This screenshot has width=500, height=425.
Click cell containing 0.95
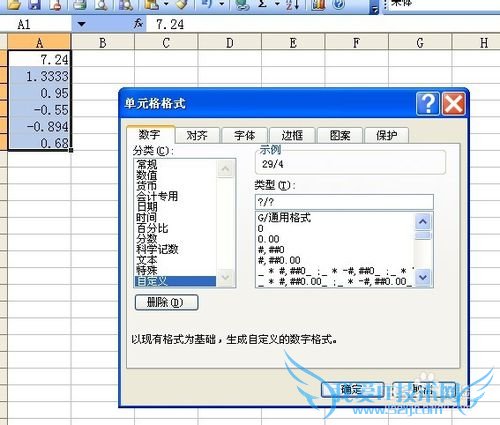point(39,93)
